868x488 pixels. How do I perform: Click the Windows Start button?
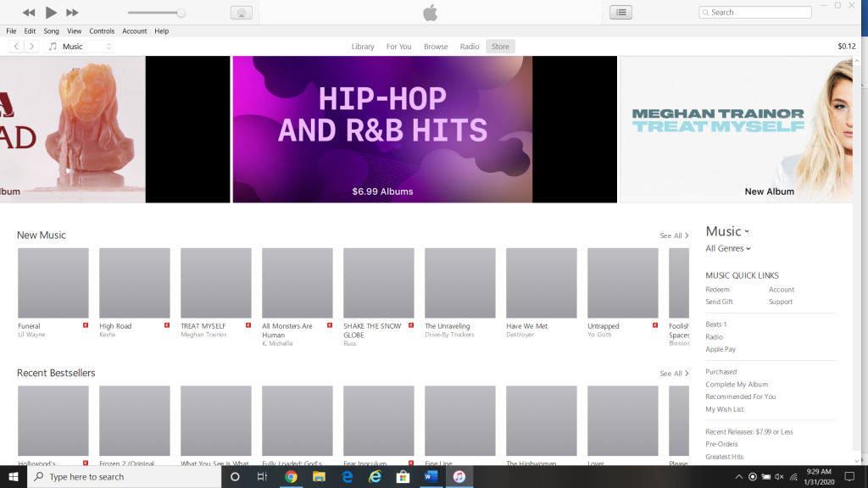(14, 476)
